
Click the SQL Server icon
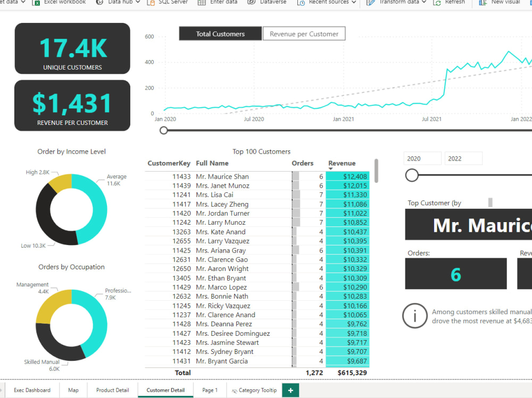coord(151,2)
